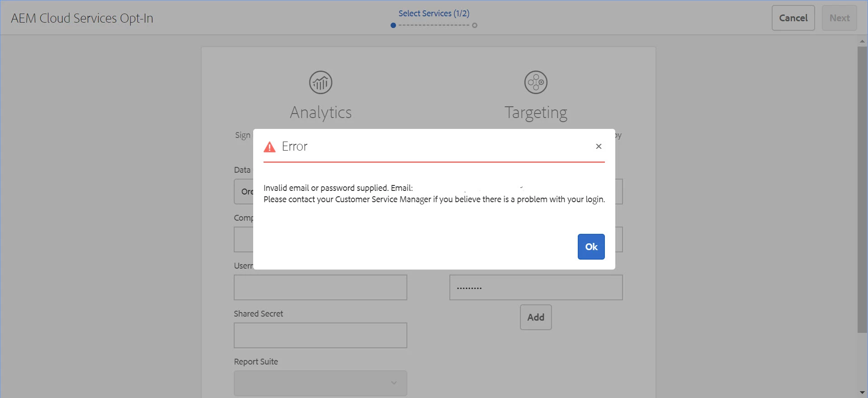Click the 'Invalid email or password supplied' message

coord(338,188)
